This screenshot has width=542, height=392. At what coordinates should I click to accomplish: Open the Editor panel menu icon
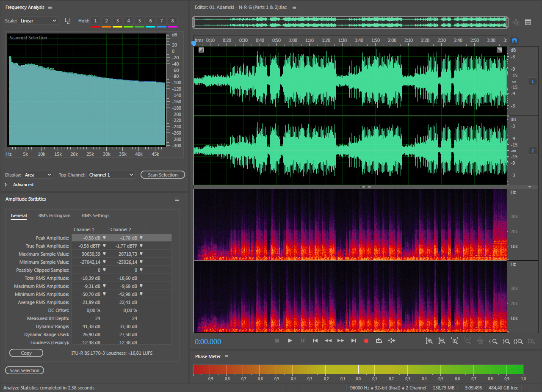point(294,8)
